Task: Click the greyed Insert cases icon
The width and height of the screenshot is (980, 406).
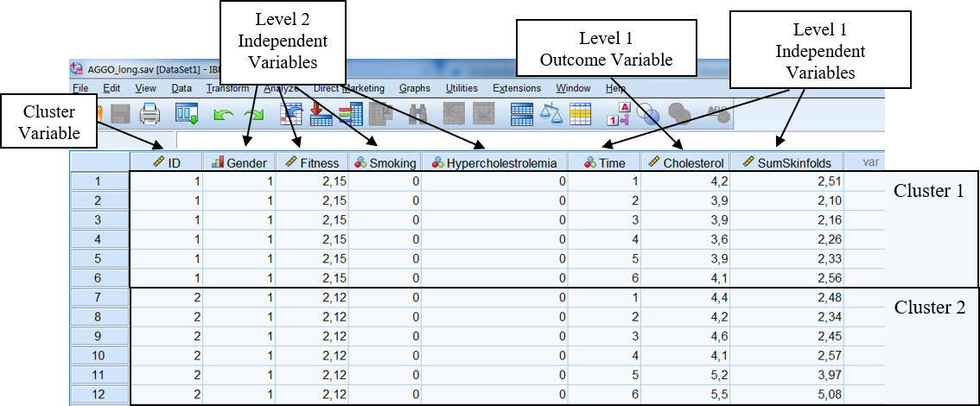Action: coord(455,114)
